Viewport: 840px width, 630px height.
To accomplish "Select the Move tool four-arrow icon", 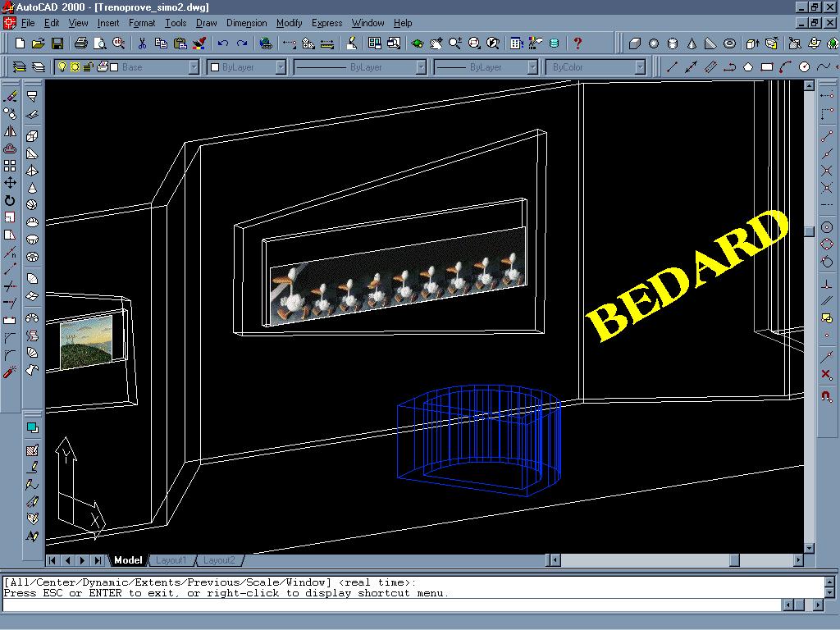I will [x=10, y=183].
